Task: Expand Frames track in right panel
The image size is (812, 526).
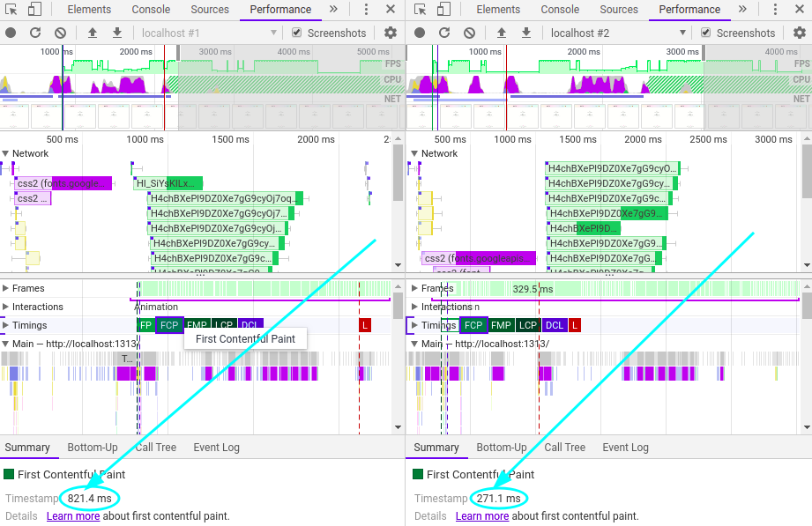Action: [414, 288]
